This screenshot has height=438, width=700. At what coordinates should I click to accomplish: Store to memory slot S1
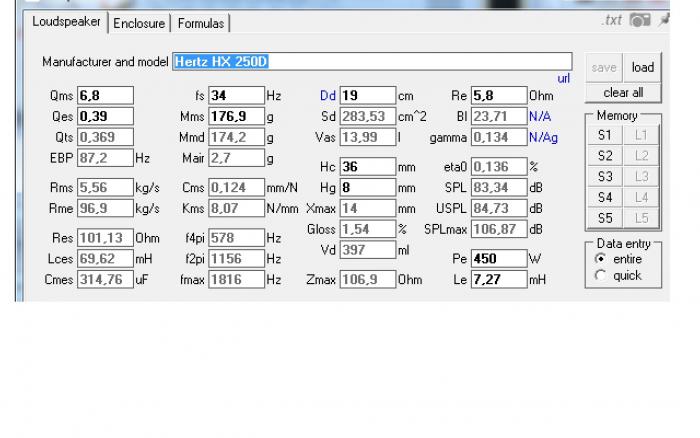pyautogui.click(x=604, y=135)
